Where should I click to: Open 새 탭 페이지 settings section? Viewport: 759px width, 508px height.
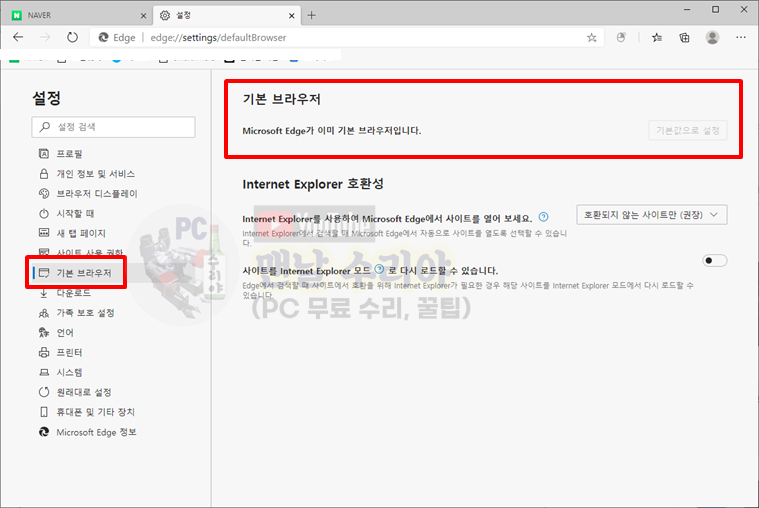(x=81, y=233)
